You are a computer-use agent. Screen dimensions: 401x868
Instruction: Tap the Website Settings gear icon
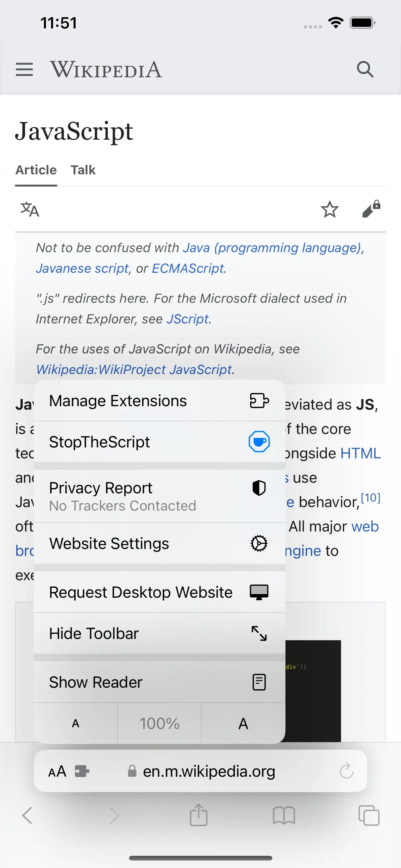259,543
